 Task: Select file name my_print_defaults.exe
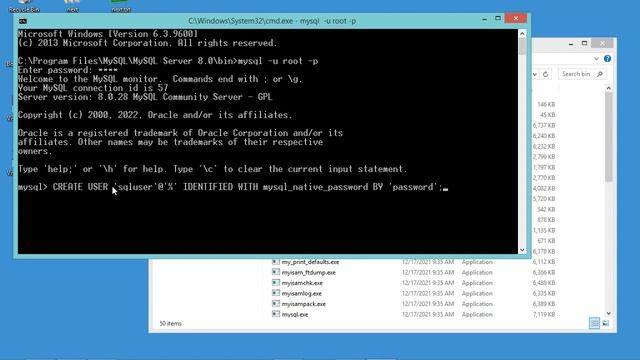point(310,262)
